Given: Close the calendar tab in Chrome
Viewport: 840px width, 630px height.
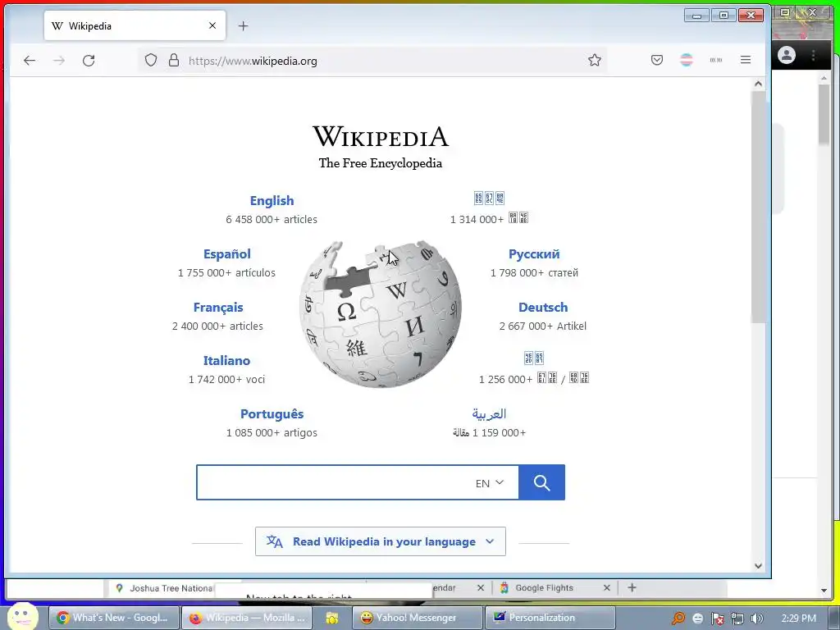Looking at the screenshot, I should 481,587.
